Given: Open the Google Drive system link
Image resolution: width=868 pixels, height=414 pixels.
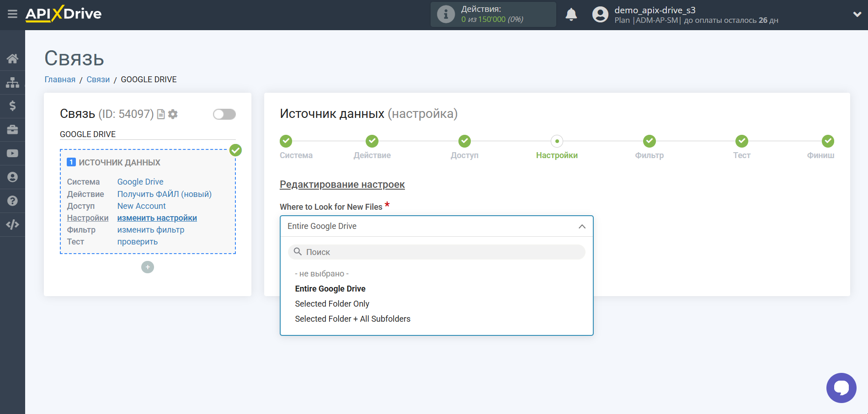Looking at the screenshot, I should [140, 182].
